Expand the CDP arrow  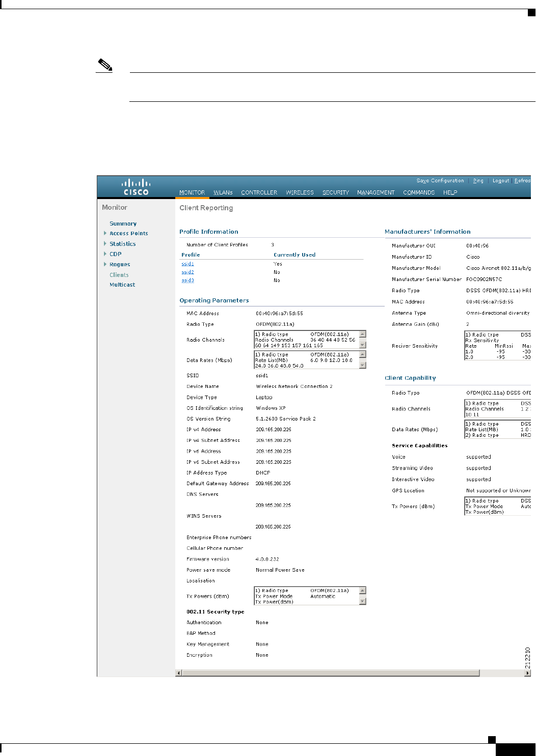(105, 254)
